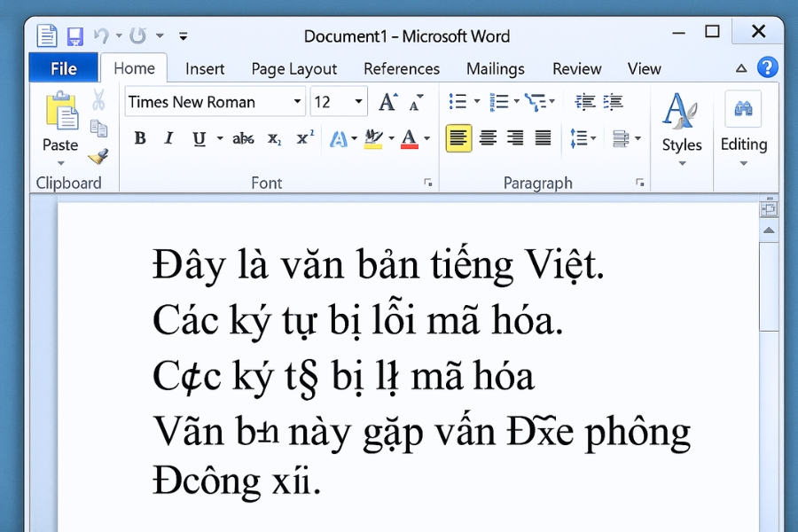Open the Mailings ribbon tab
This screenshot has height=532, width=798.
pyautogui.click(x=495, y=68)
